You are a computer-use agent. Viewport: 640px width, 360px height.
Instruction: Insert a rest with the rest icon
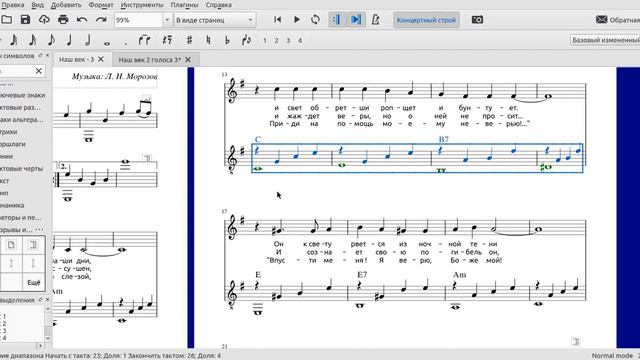(x=167, y=40)
